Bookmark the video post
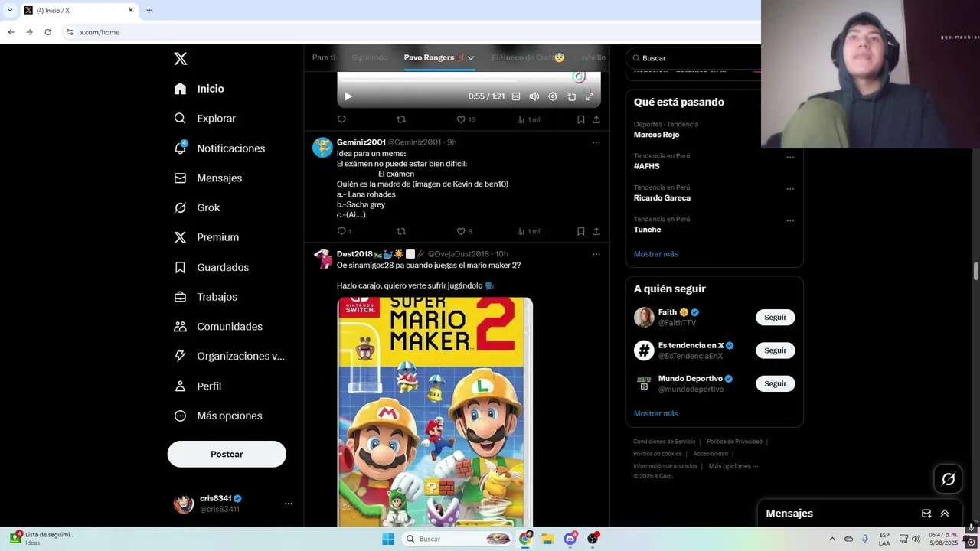 pyautogui.click(x=581, y=119)
